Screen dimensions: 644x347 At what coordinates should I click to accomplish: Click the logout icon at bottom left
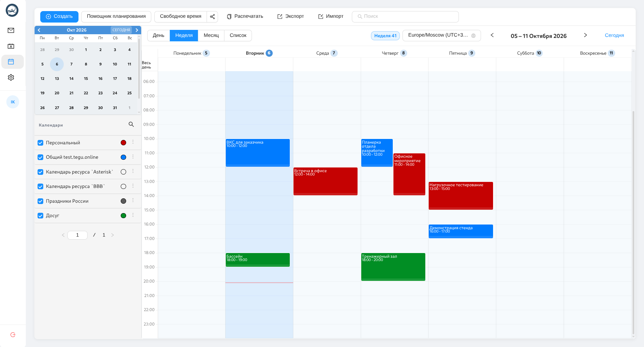[13, 335]
